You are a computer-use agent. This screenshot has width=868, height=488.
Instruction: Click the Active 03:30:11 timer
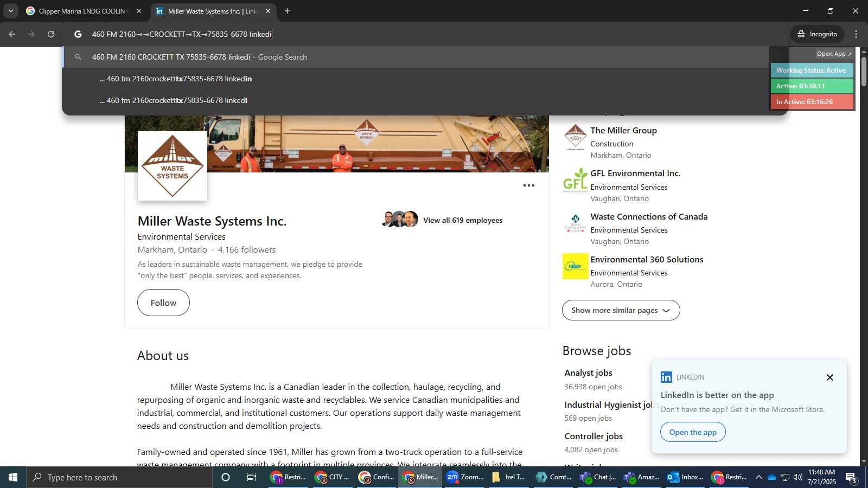click(812, 86)
